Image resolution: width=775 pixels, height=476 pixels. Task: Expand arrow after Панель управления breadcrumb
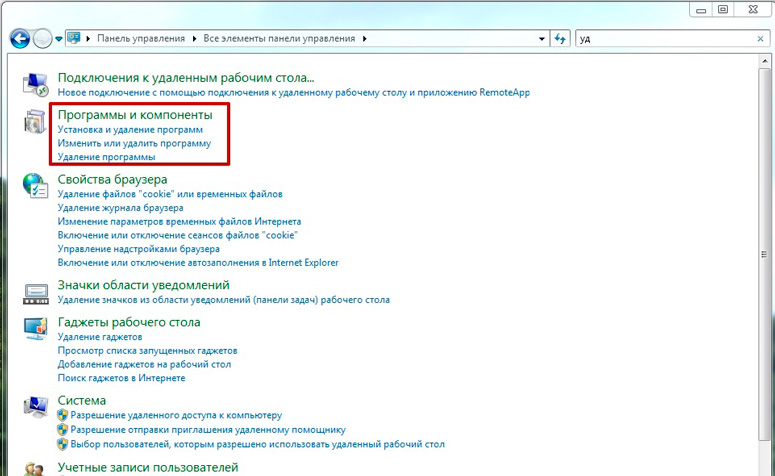click(x=194, y=39)
